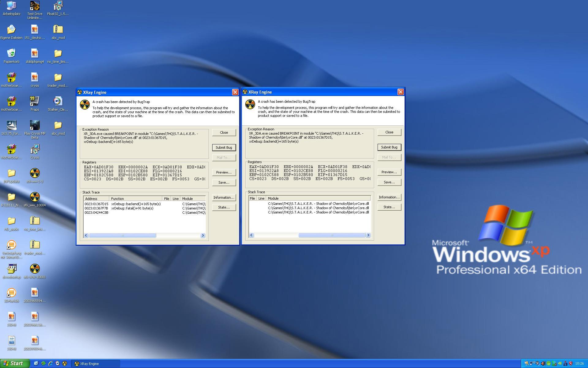Click Save... in the left crash dialog
The height and width of the screenshot is (368, 588).
[x=224, y=182]
